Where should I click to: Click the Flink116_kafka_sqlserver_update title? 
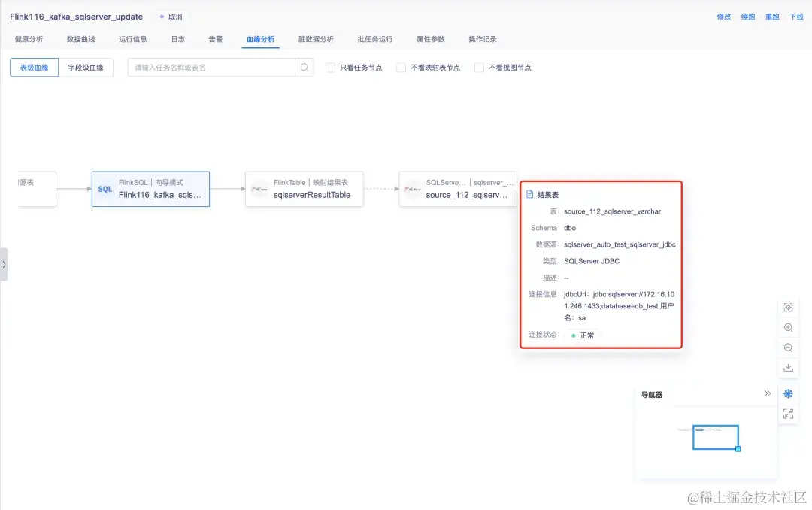coord(76,17)
